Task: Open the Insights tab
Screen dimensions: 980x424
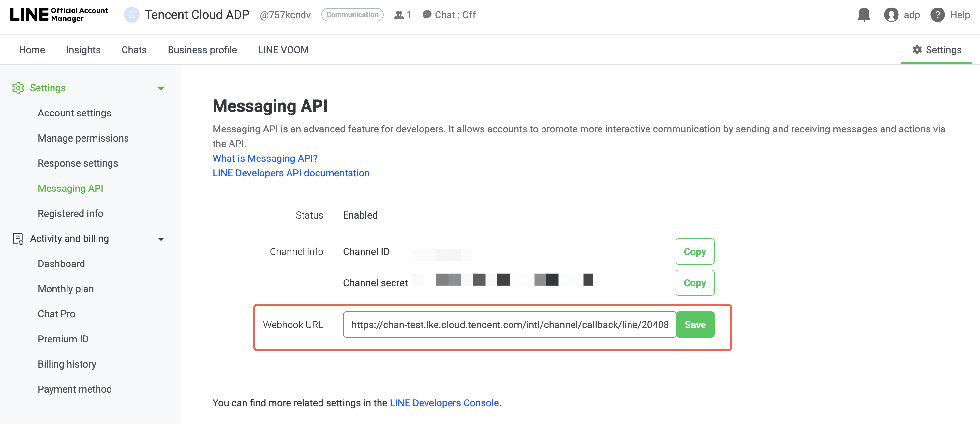Action: [83, 50]
